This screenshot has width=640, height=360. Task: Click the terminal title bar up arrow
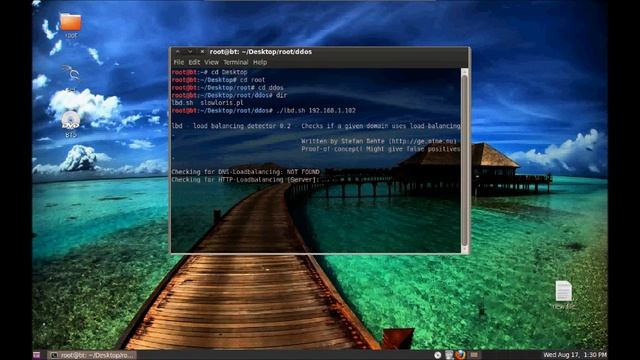[x=178, y=51]
